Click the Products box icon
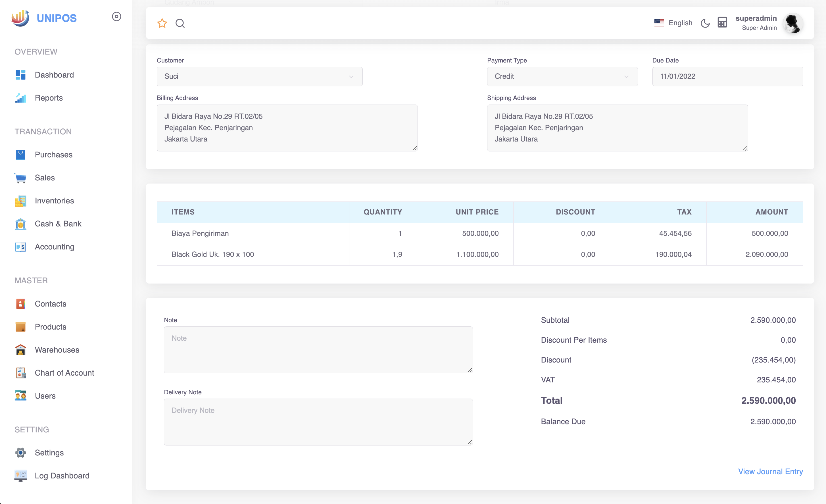This screenshot has width=826, height=504. [x=20, y=327]
